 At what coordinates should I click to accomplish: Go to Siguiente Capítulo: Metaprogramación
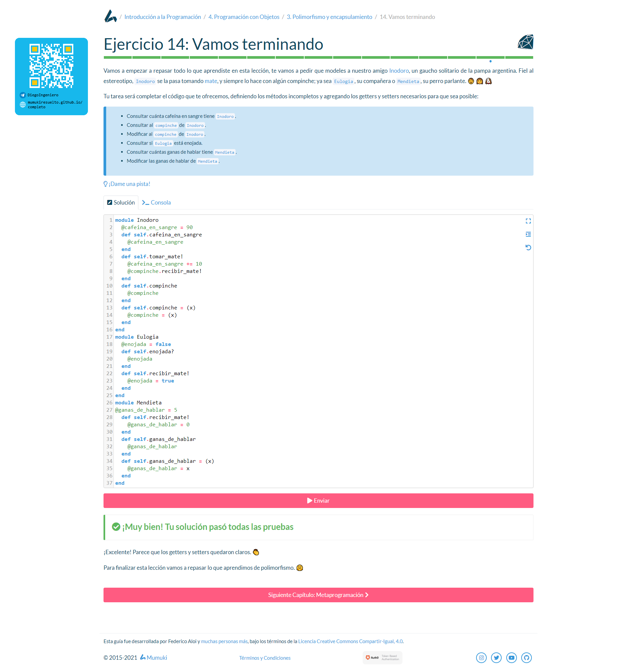click(318, 595)
